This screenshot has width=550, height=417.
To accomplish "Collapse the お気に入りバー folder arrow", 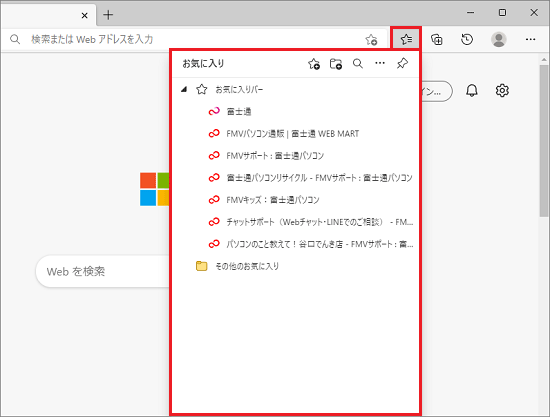I will click(x=183, y=89).
